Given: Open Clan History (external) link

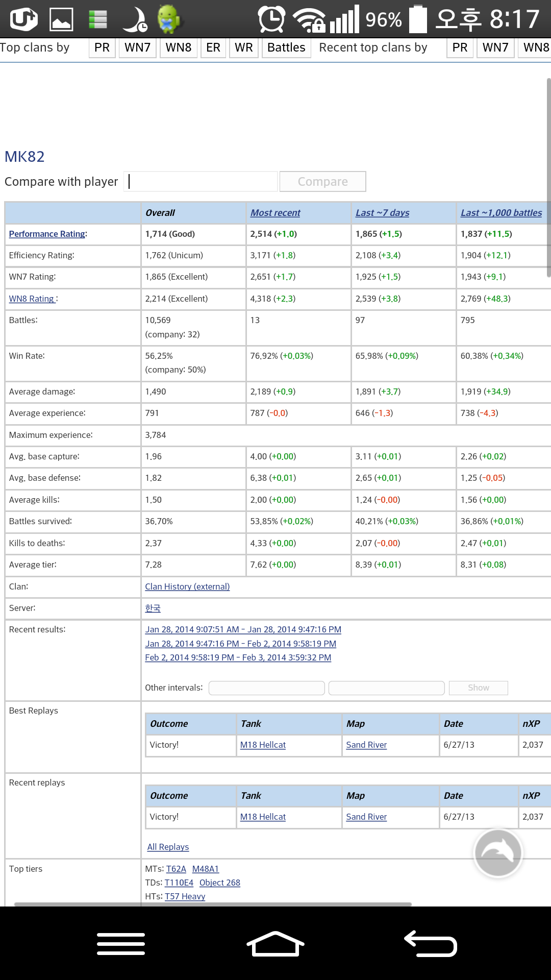Looking at the screenshot, I should point(187,586).
